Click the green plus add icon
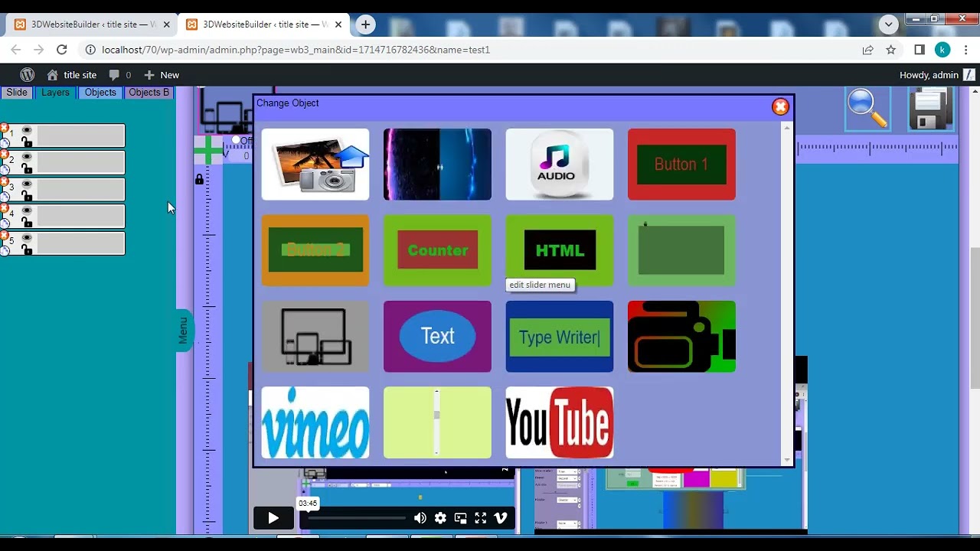Viewport: 980px width, 551px height. pos(207,150)
